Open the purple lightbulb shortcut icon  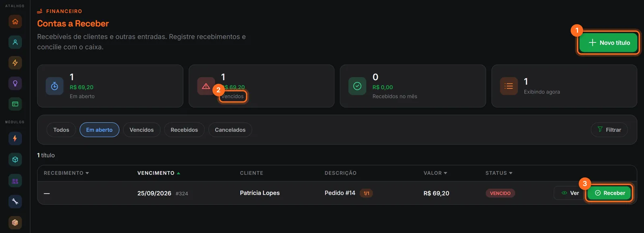click(15, 83)
